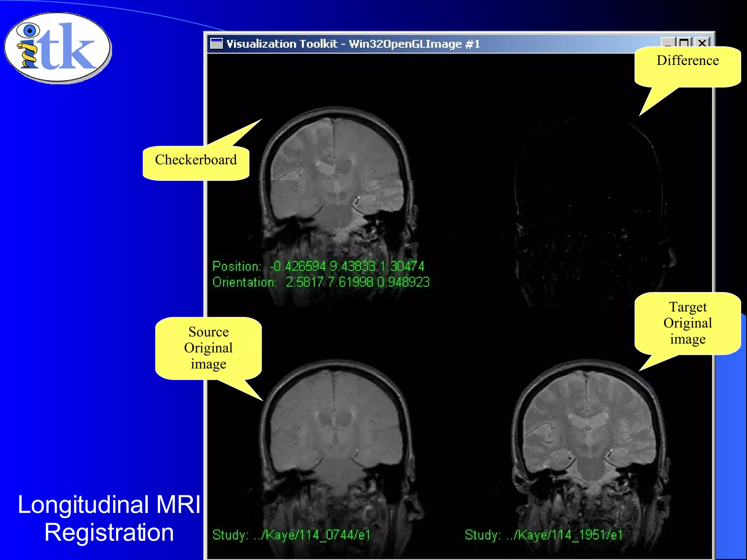Click the Visualization Toolkit window title bar text
747x560 pixels.
[x=352, y=44]
